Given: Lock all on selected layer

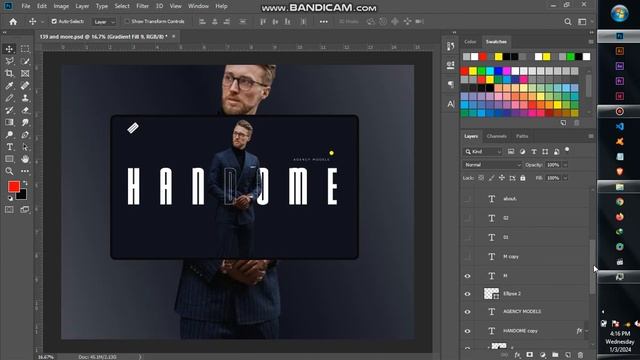Looking at the screenshot, I should (523, 178).
